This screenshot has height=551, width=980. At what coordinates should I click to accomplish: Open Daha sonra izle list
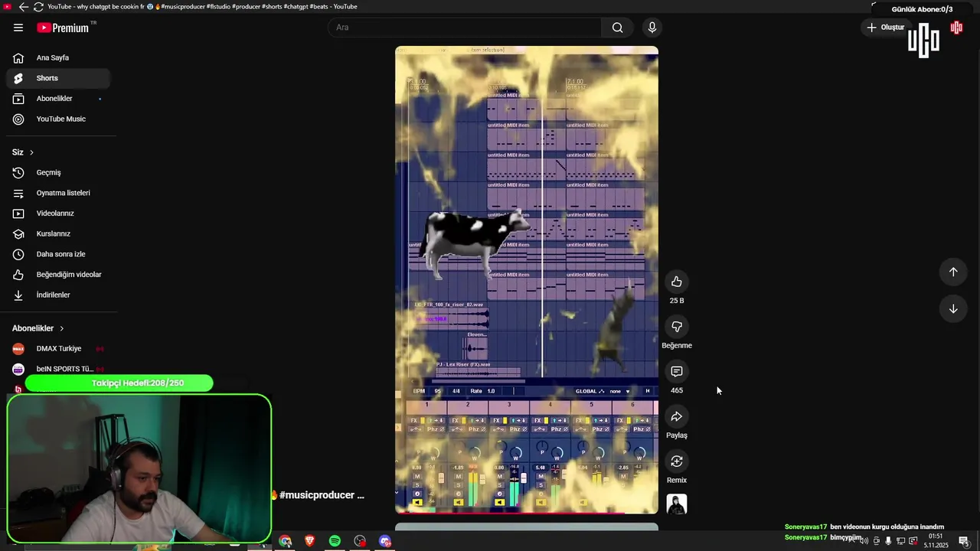[58, 254]
